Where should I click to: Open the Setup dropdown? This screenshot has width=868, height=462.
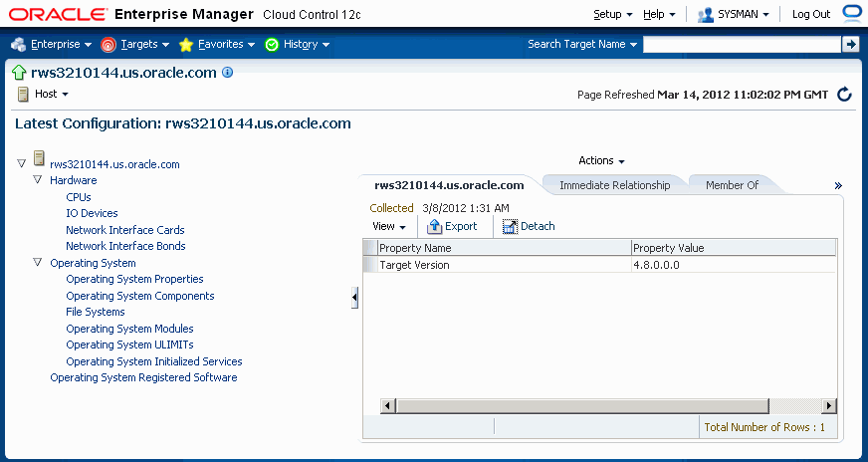(613, 14)
